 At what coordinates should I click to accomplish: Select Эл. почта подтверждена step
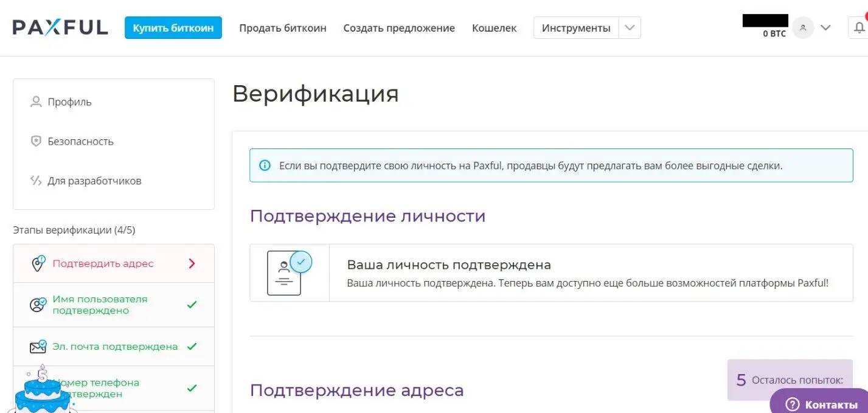114,346
